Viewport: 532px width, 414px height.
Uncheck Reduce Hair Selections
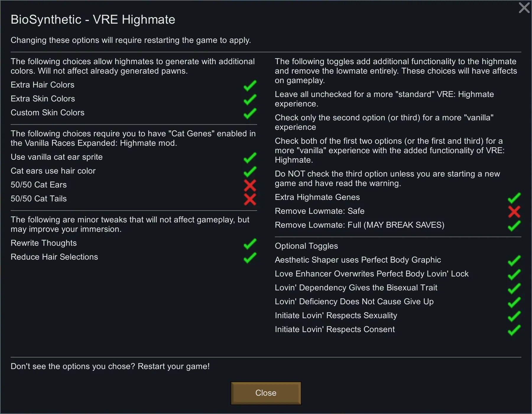(250, 258)
